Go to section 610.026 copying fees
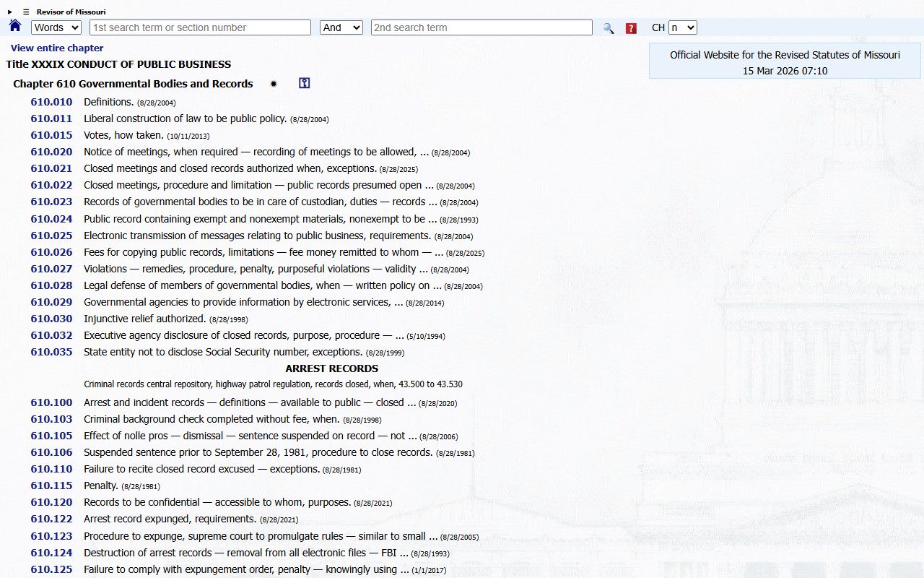The image size is (924, 578). point(51,252)
